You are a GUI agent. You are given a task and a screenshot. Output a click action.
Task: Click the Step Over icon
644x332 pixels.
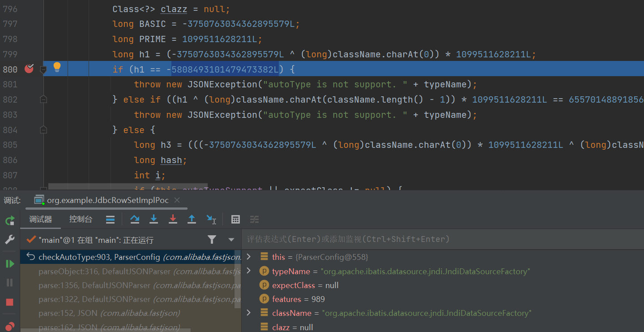coord(134,219)
